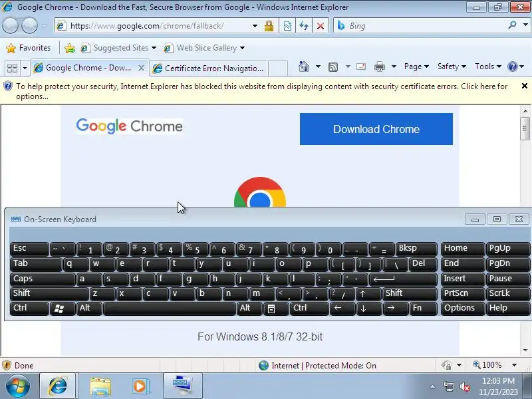Toggle the Insert key on keyboard
This screenshot has width=532, height=399.
point(462,279)
